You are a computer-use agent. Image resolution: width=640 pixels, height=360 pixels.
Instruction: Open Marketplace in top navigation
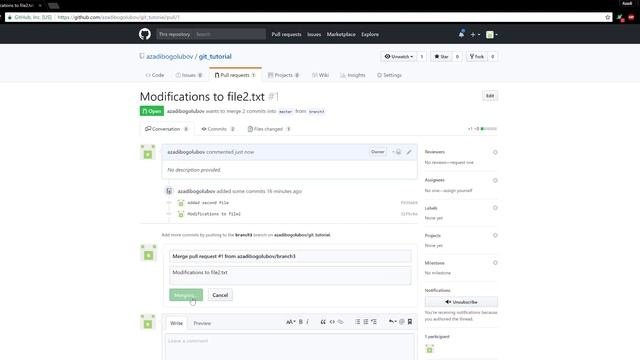point(341,34)
